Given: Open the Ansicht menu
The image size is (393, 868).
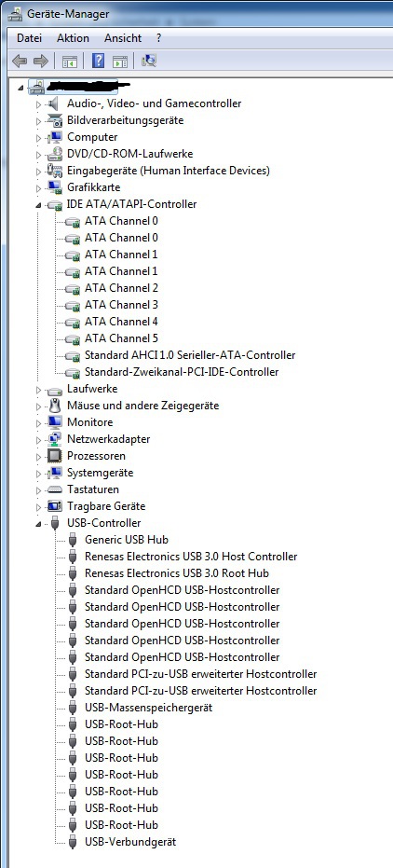Looking at the screenshot, I should [x=123, y=38].
